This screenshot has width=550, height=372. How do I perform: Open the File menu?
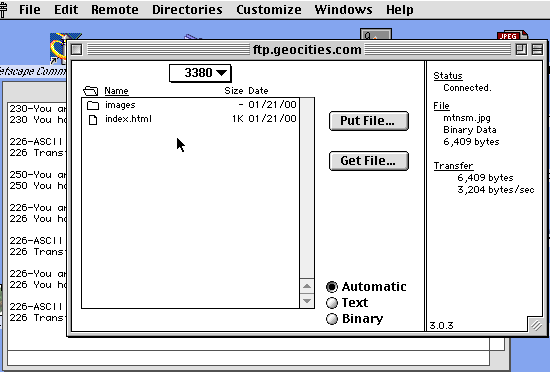coord(29,9)
